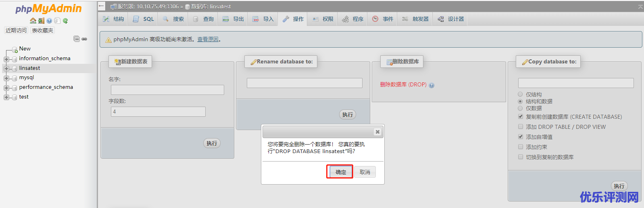The height and width of the screenshot is (208, 644).
Task: Focus the 名字 table name field
Action: tap(167, 90)
